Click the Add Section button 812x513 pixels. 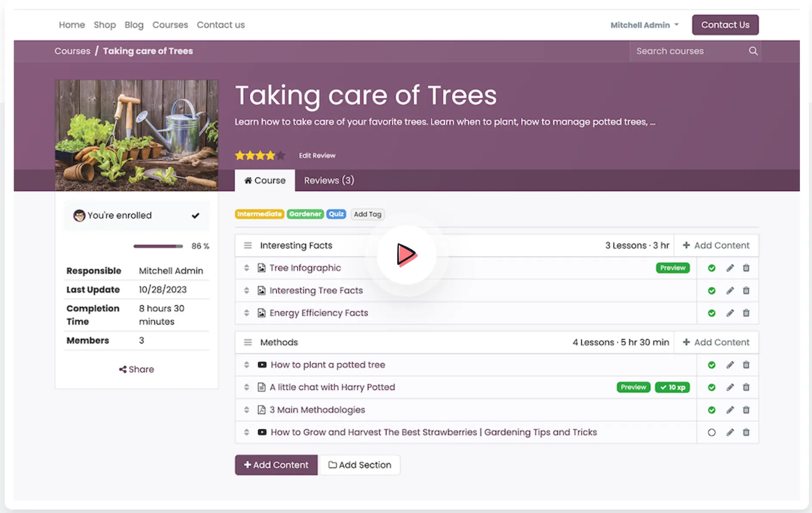pos(360,465)
